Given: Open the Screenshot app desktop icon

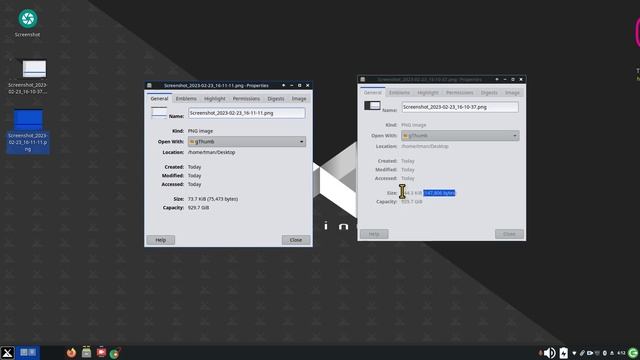Looking at the screenshot, I should click(x=28, y=23).
